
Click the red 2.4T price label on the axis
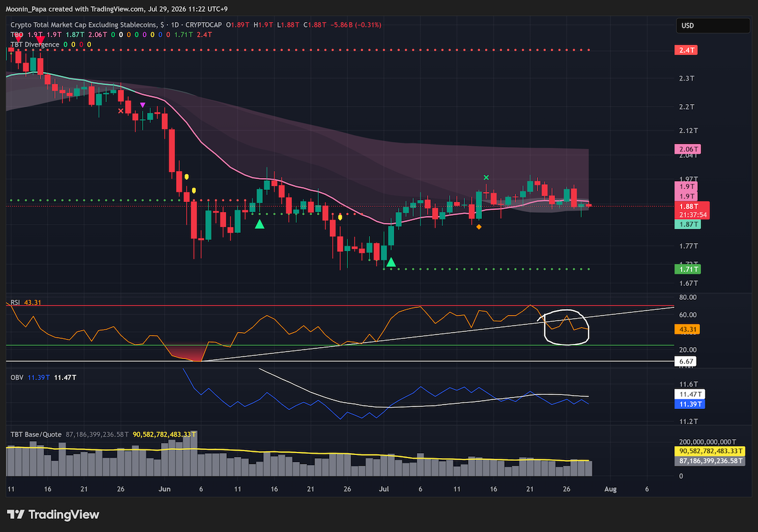tap(687, 50)
